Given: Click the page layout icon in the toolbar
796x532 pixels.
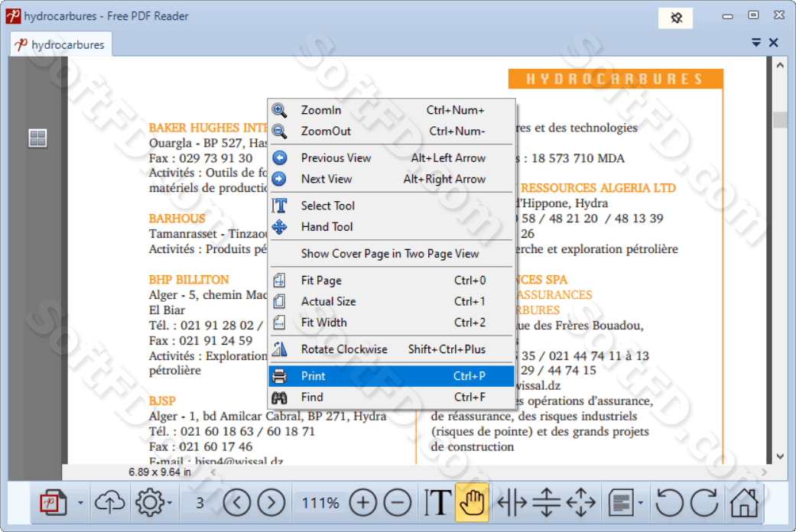Looking at the screenshot, I should tap(620, 502).
